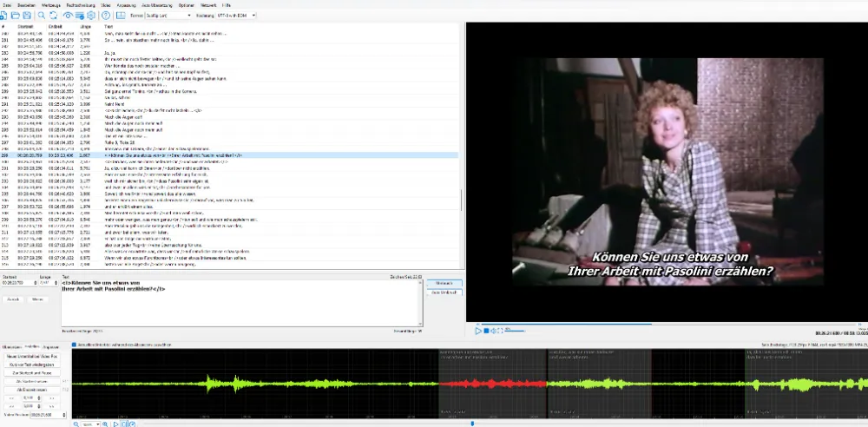Click the Umbruch button
Viewport: 868px width, 427px height.
click(x=444, y=283)
